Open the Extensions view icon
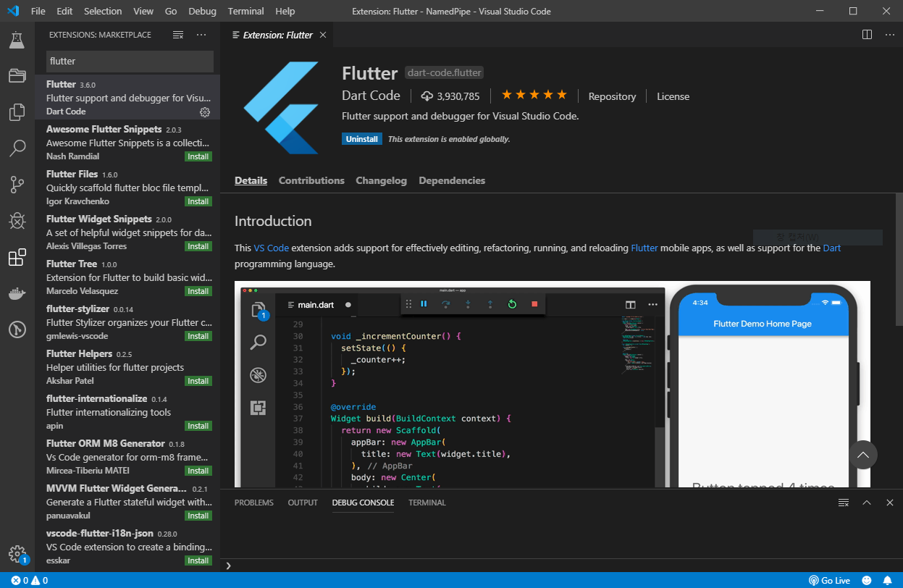This screenshot has width=903, height=588. tap(17, 257)
